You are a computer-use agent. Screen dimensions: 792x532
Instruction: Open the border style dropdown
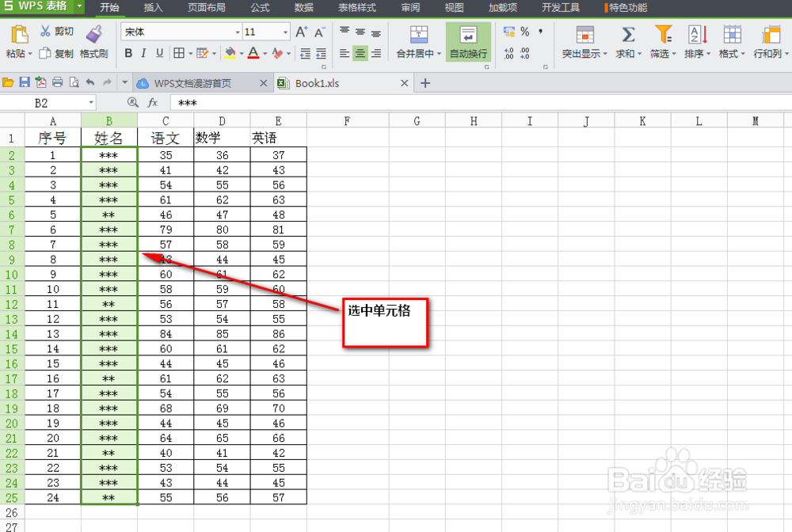pos(190,52)
